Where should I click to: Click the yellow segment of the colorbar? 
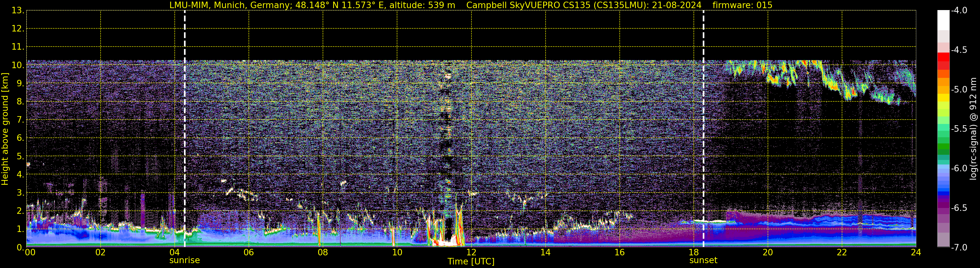(944, 98)
